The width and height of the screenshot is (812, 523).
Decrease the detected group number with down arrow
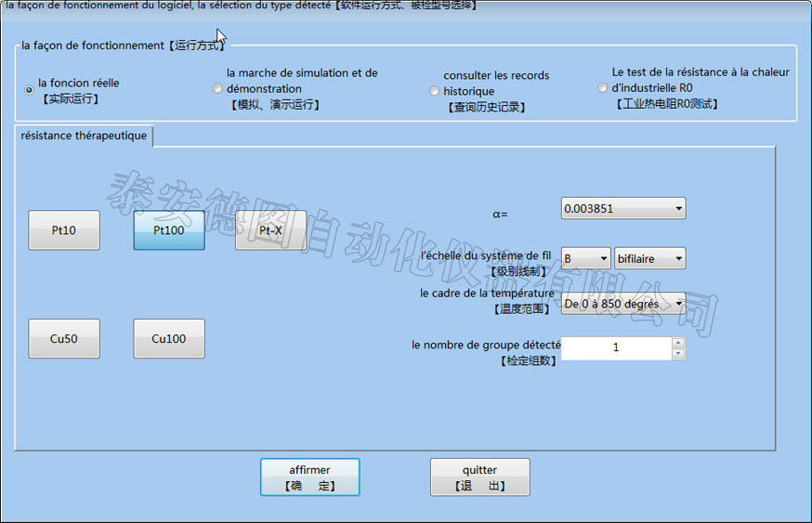(678, 353)
